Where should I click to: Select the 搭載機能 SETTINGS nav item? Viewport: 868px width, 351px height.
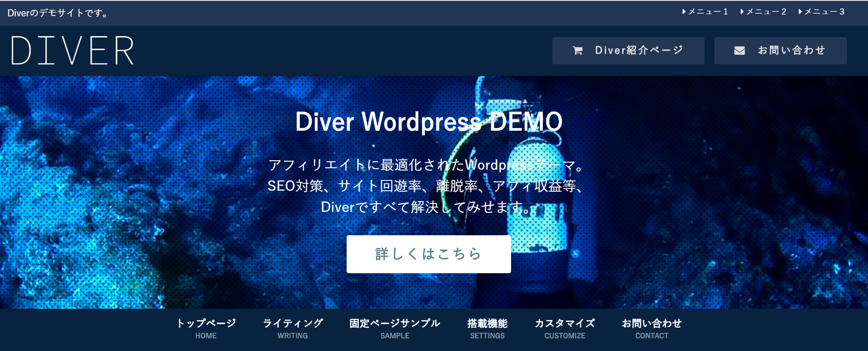pyautogui.click(x=487, y=329)
